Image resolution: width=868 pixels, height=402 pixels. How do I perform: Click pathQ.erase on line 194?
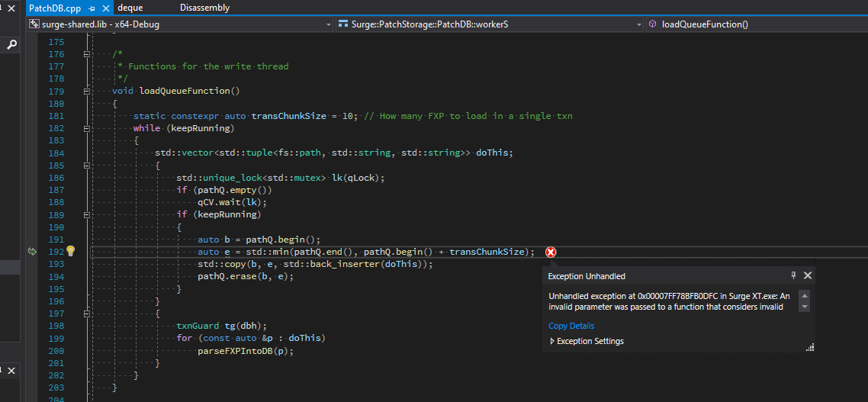click(227, 276)
